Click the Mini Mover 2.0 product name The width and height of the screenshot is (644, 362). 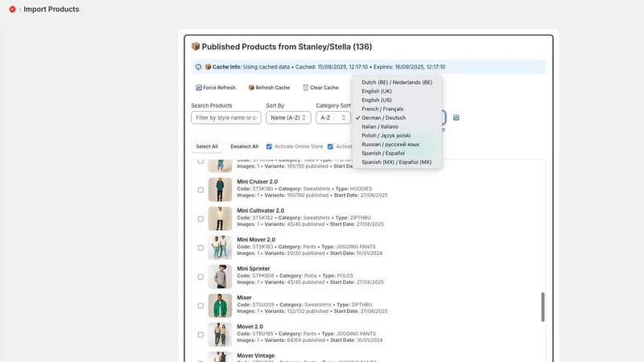coord(256,240)
